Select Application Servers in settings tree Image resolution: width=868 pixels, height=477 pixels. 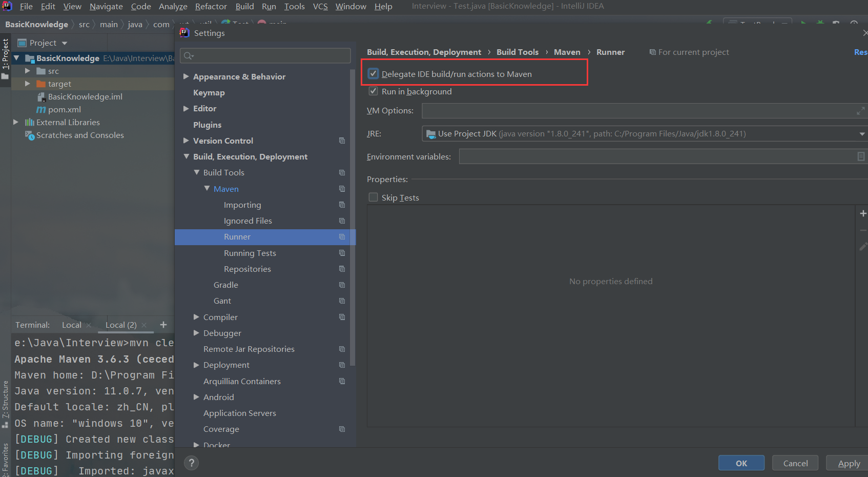coord(240,413)
